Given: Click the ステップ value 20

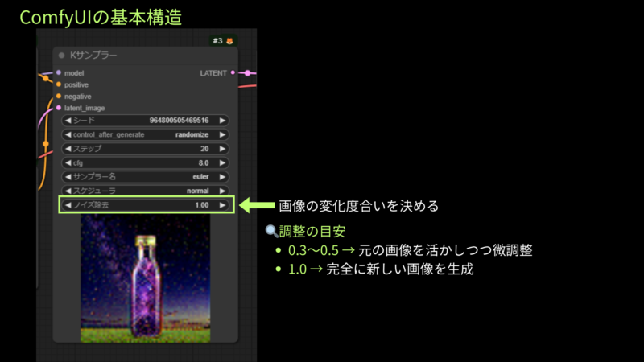Looking at the screenshot, I should [x=204, y=149].
